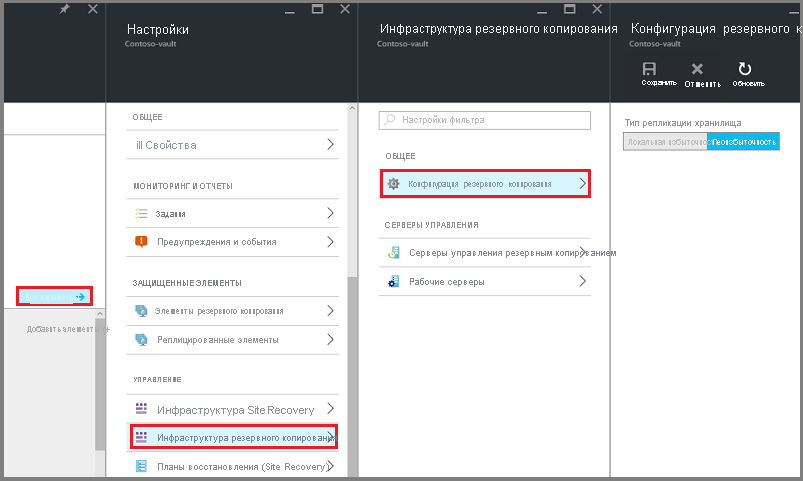803x481 pixels.
Task: Click the Save (Сохранить) icon
Action: pos(649,69)
